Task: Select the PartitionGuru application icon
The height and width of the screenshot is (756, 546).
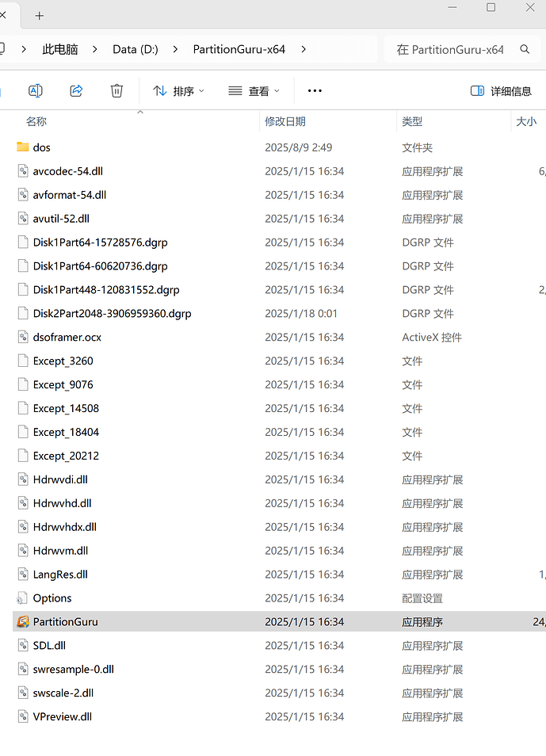Action: 23,621
